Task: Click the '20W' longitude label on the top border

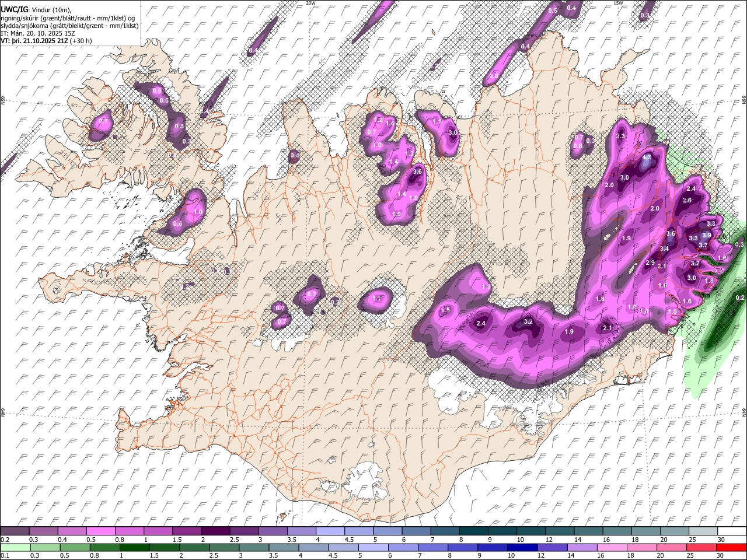Action: (x=310, y=3)
